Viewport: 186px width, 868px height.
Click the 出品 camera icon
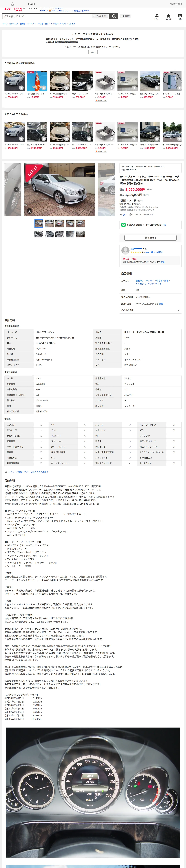[180, 16]
